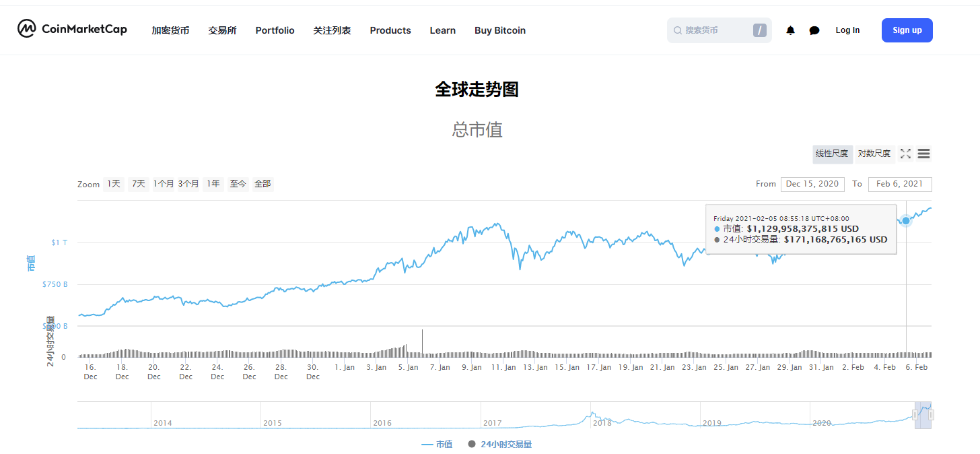Click the Log In link
The image size is (980, 454).
click(847, 30)
